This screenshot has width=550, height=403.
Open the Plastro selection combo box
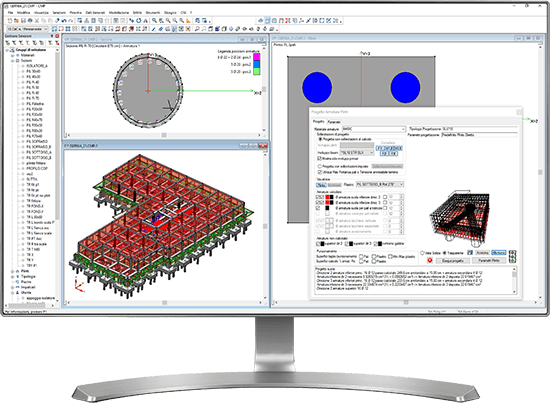pos(380,184)
